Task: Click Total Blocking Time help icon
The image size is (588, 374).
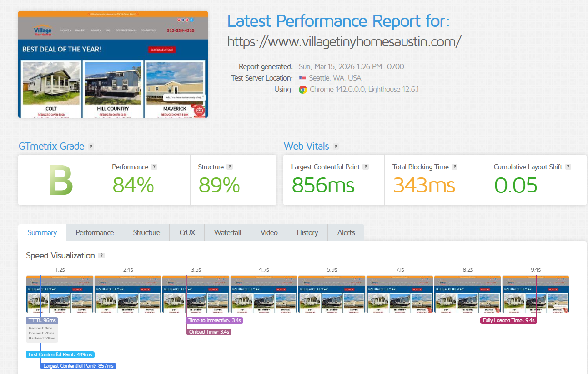Action: [x=455, y=167]
